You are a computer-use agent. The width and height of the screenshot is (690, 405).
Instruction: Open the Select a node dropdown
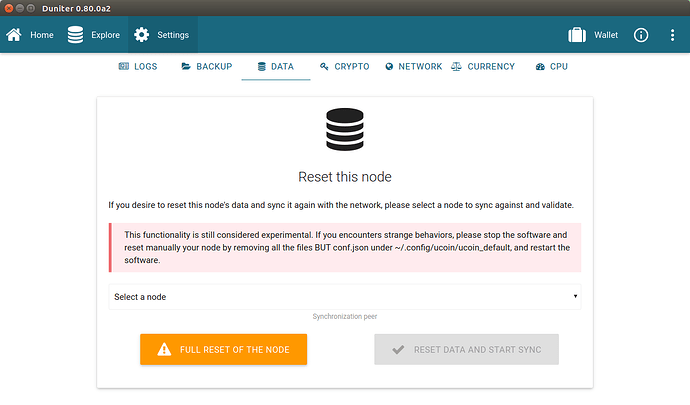pos(345,297)
